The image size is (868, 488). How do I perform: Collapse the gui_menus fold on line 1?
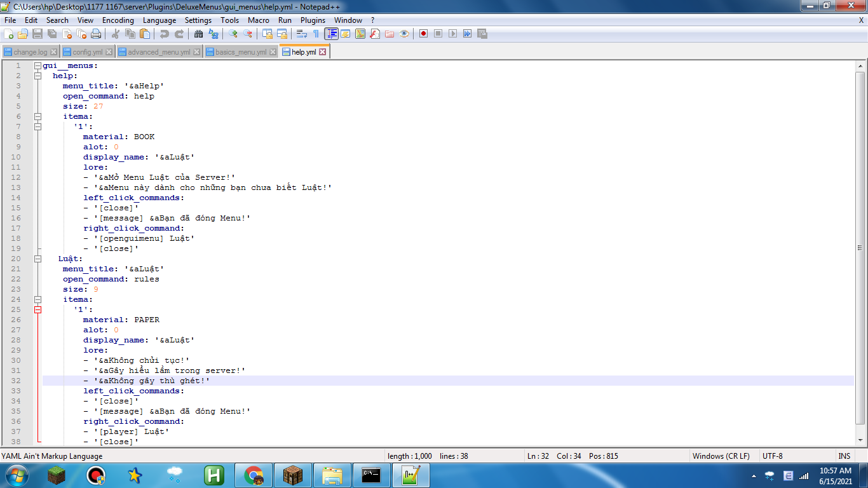point(37,65)
